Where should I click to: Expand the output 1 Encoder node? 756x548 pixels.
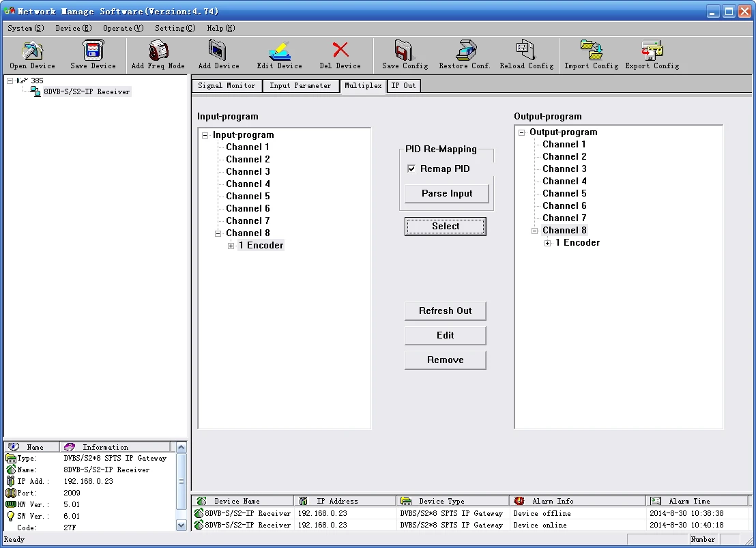[x=547, y=243]
